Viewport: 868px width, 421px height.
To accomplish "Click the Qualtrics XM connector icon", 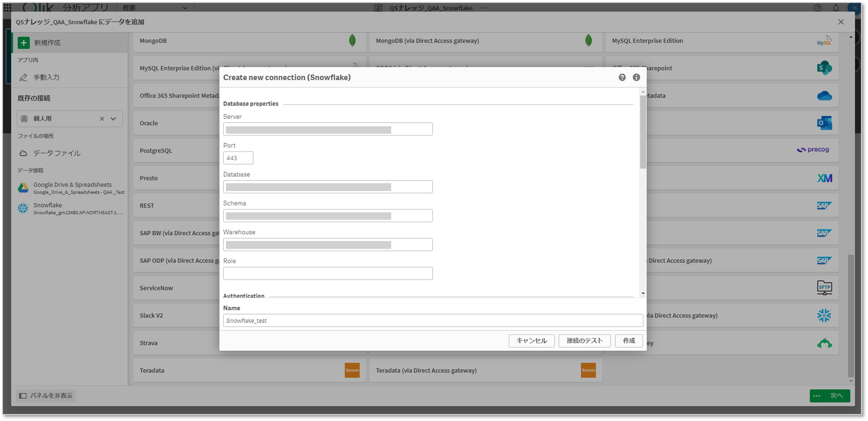I will (x=824, y=178).
